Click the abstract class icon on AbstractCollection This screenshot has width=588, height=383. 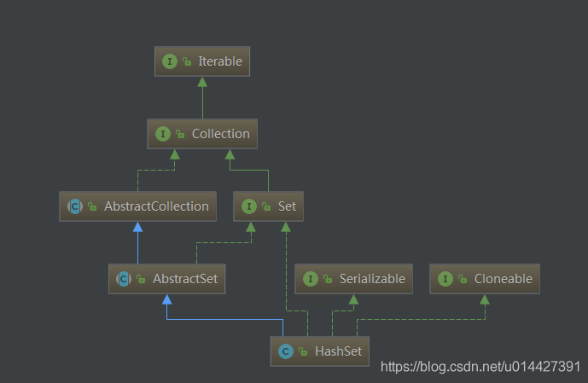coord(75,206)
